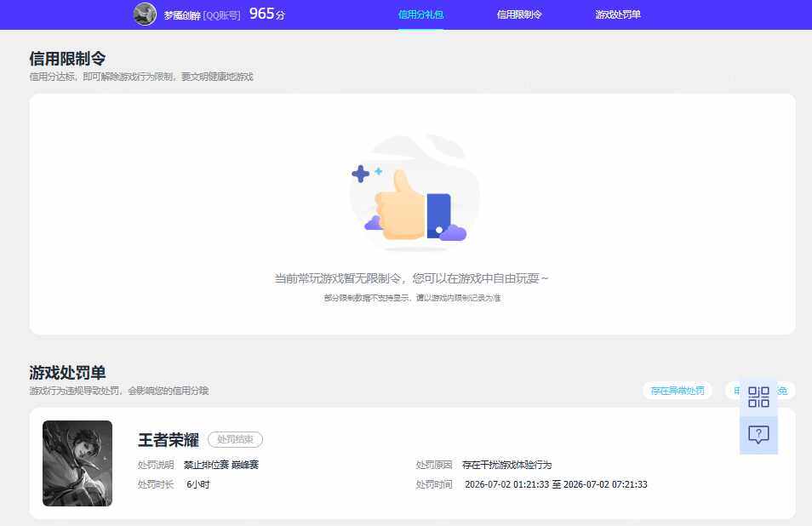Click the 信用限制令 section heading
This screenshot has height=526, width=812.
[67, 59]
